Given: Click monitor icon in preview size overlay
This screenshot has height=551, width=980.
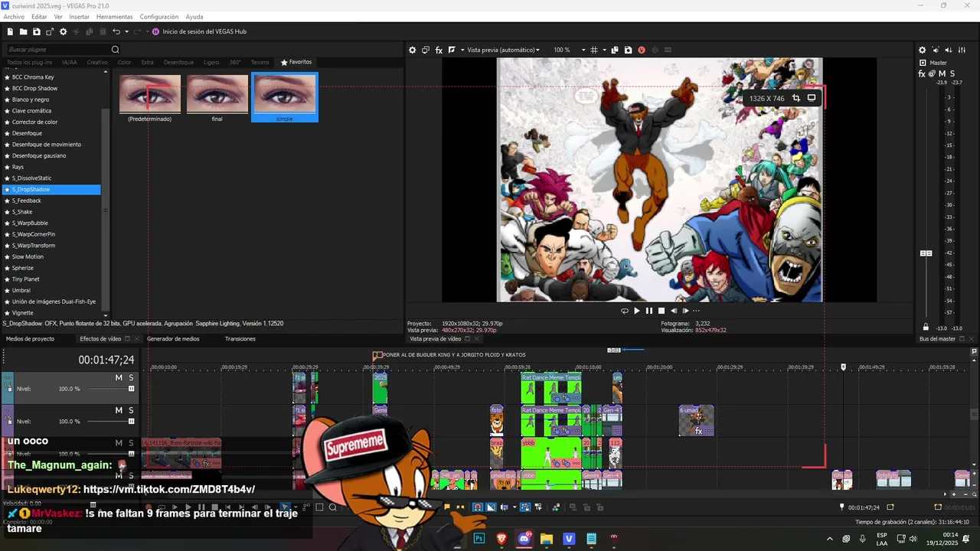Looking at the screenshot, I should tap(812, 98).
